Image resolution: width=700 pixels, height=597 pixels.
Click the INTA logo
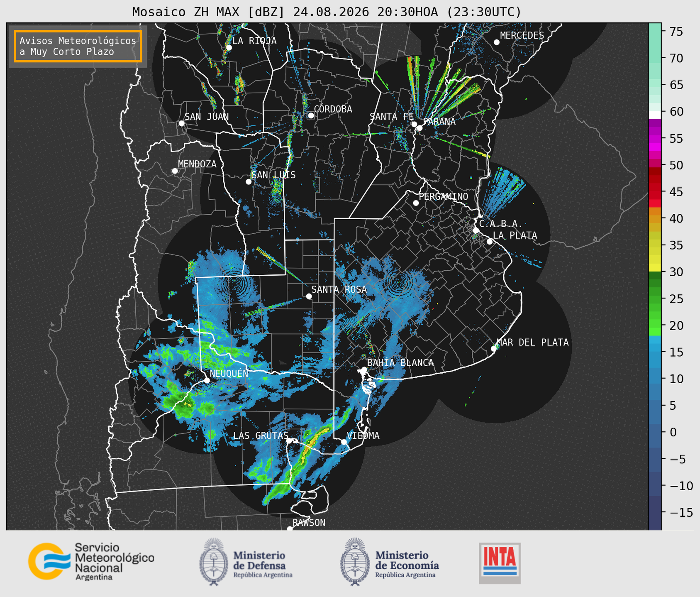(x=500, y=563)
